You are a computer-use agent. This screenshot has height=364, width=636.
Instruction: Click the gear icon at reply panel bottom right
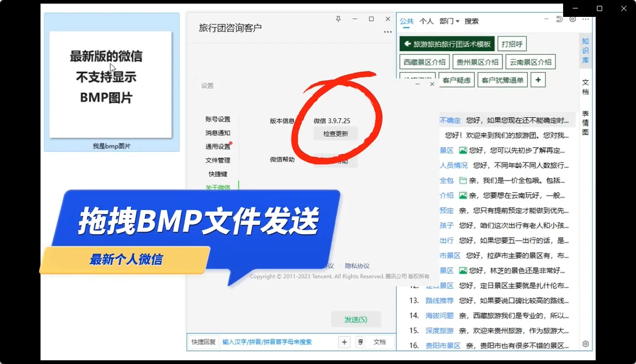(x=585, y=344)
